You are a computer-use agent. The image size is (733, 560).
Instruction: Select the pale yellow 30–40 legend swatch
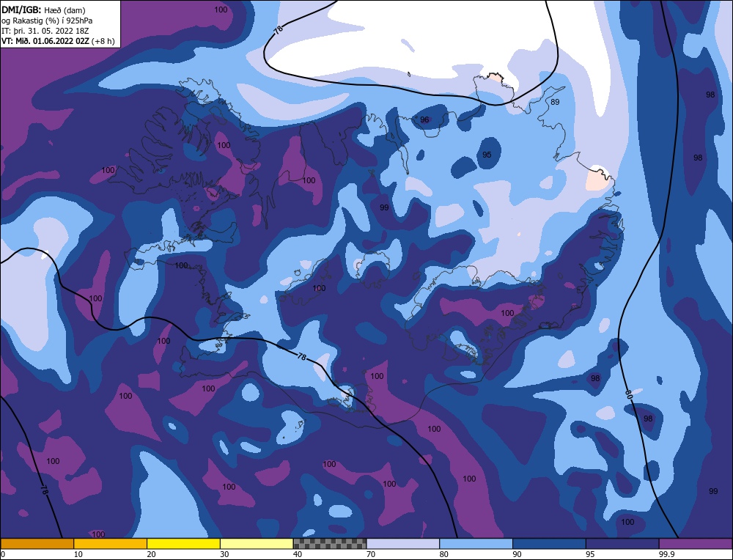(257, 544)
